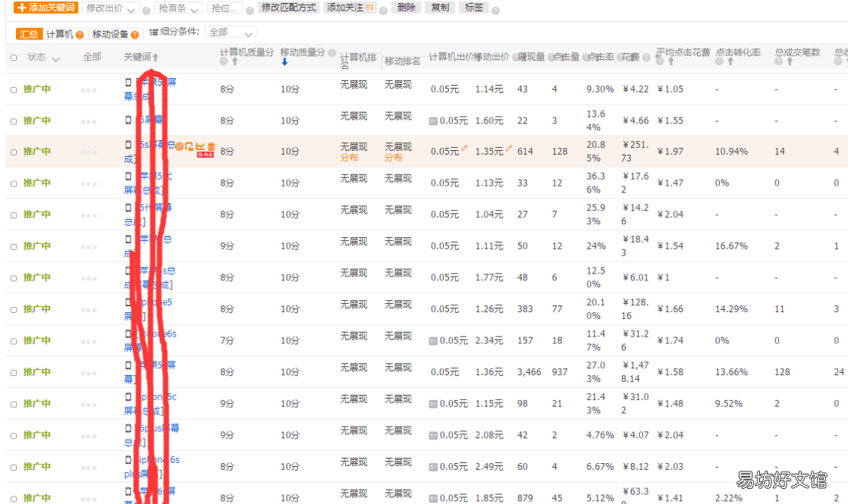848x504 pixels.
Task: Click the 计算机排名 column header
Action: [358, 61]
